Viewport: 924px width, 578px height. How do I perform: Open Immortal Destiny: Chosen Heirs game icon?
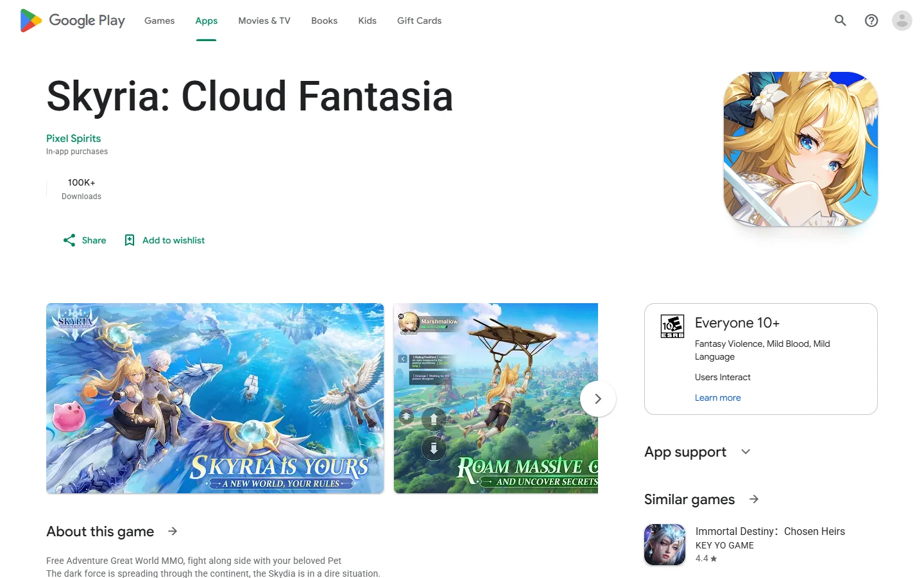pyautogui.click(x=665, y=545)
